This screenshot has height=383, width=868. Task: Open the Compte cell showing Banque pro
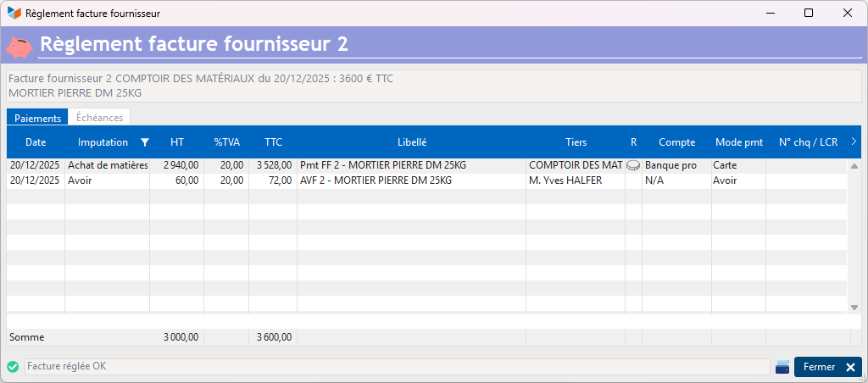click(x=676, y=165)
